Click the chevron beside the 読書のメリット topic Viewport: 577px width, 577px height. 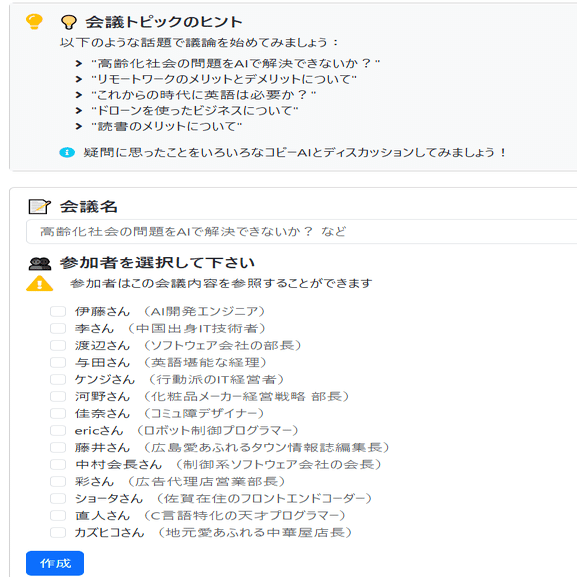78,127
